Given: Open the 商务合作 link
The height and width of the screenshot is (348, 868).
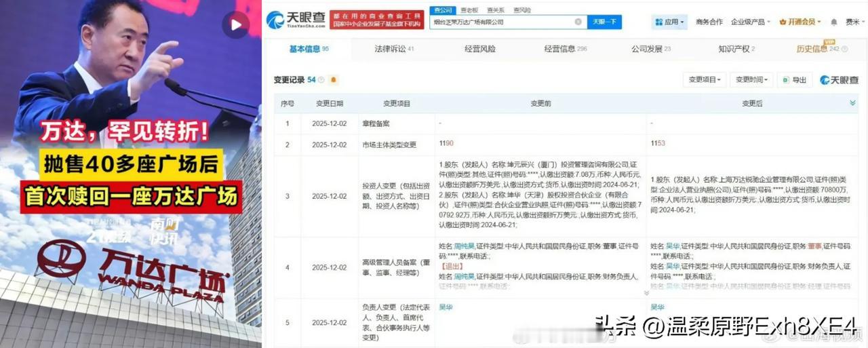Looking at the screenshot, I should [x=709, y=22].
